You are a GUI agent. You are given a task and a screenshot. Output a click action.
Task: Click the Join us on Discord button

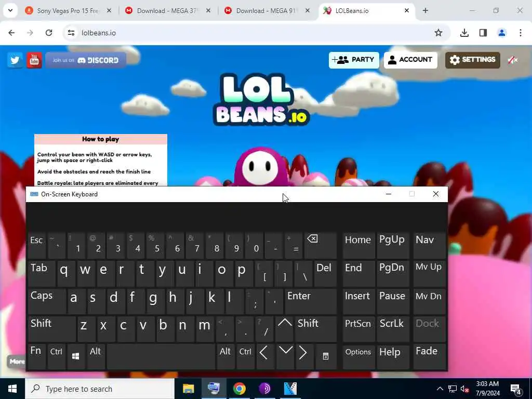click(x=86, y=60)
